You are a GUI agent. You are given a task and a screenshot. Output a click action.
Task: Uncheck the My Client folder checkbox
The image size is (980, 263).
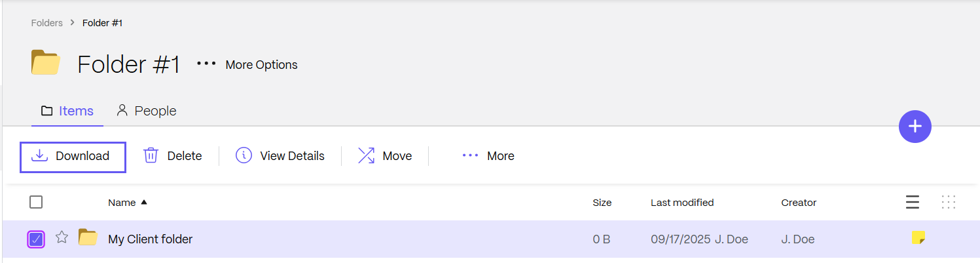click(x=36, y=239)
